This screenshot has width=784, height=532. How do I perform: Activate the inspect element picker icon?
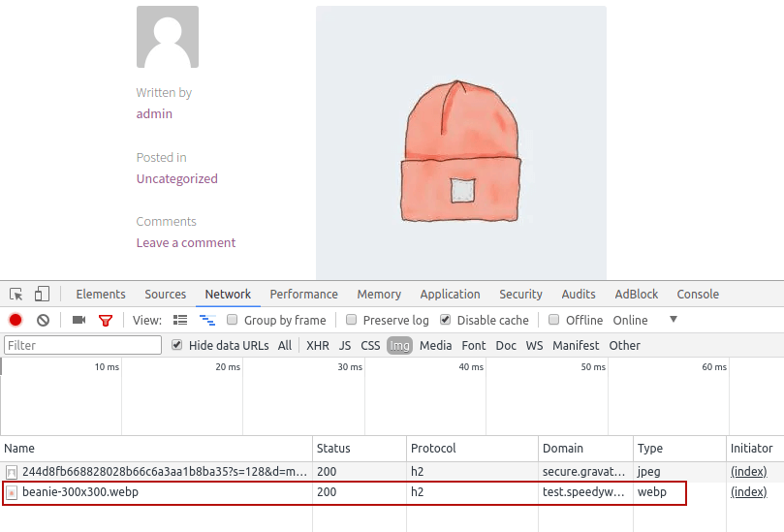pyautogui.click(x=16, y=294)
